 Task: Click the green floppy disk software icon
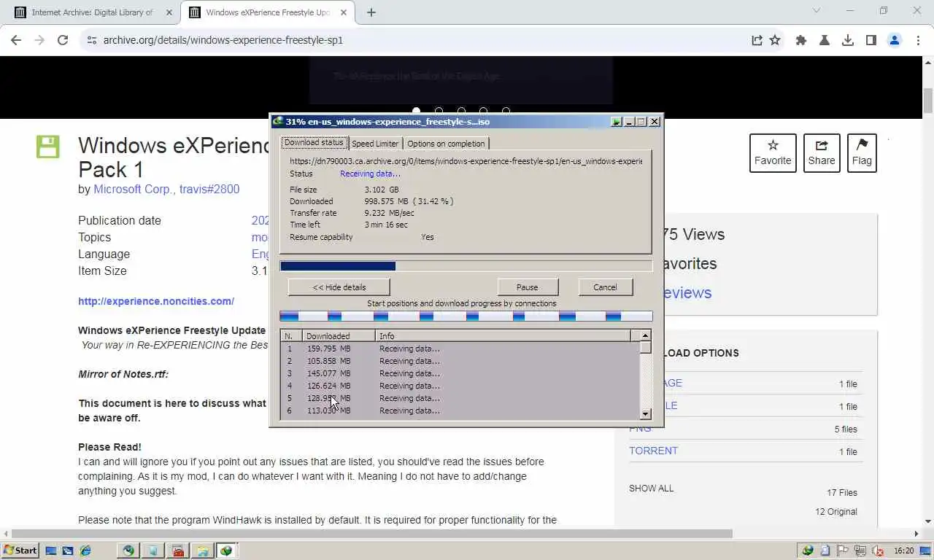pos(48,147)
